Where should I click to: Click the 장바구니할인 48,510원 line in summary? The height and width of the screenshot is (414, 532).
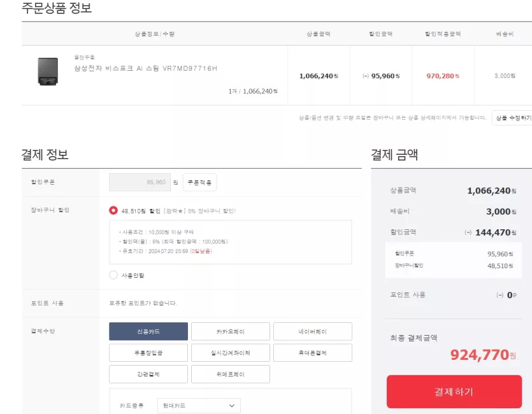pyautogui.click(x=454, y=266)
